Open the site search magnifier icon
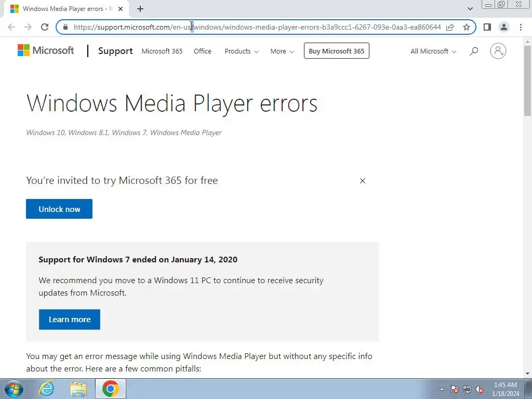Image resolution: width=532 pixels, height=399 pixels. pyautogui.click(x=474, y=51)
